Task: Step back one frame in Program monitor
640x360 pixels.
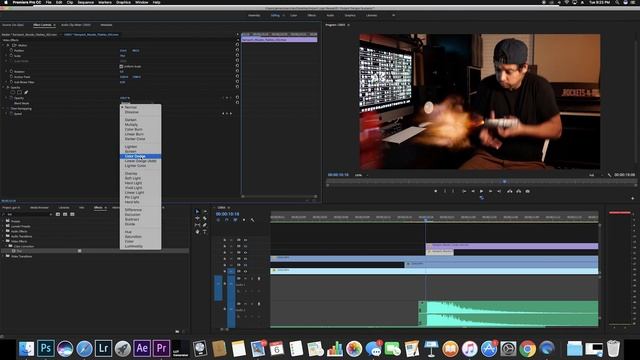Action: [473, 191]
